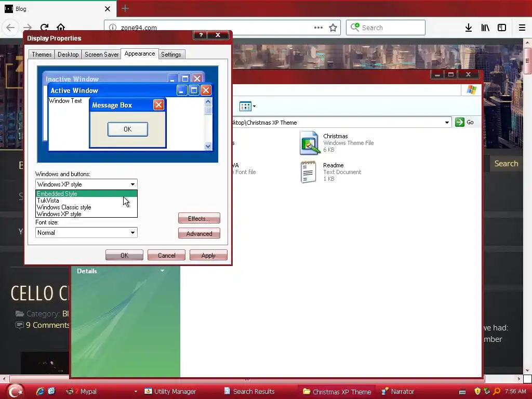The width and height of the screenshot is (532, 399).
Task: Click the Explorer Views toolbar icon
Action: pos(245,106)
